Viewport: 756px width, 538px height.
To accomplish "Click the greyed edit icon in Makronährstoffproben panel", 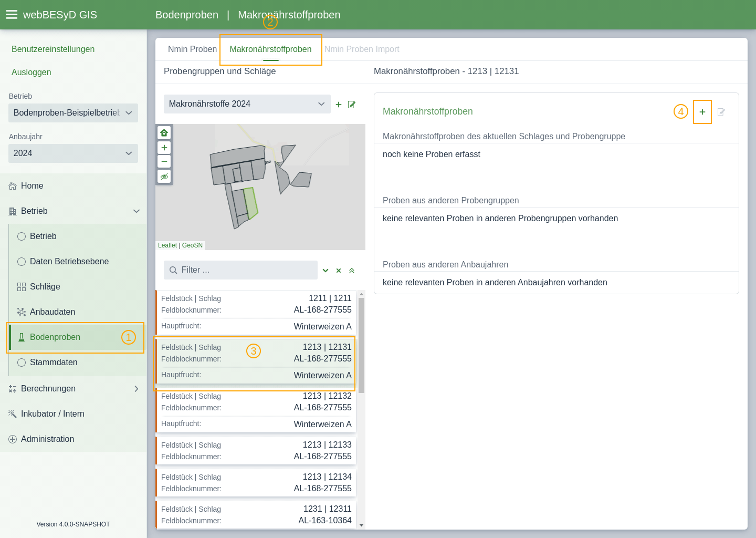I will pyautogui.click(x=721, y=112).
